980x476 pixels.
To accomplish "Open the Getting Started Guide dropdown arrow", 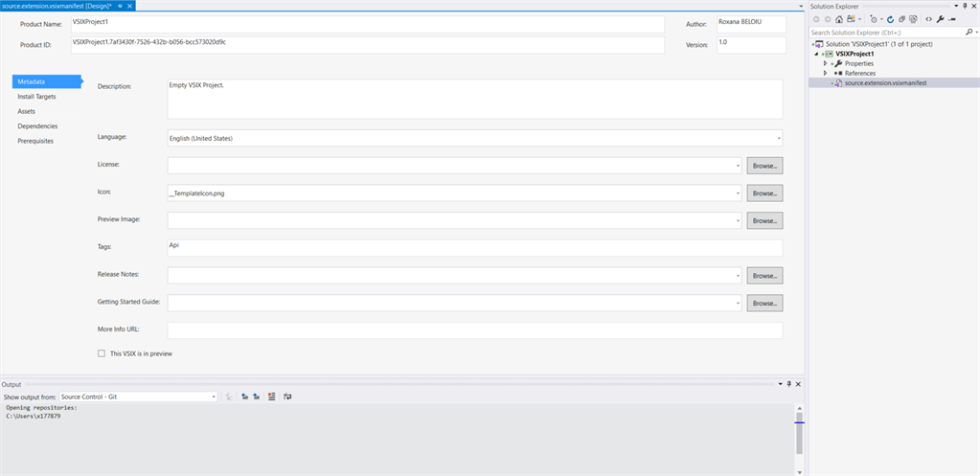I will coord(739,303).
